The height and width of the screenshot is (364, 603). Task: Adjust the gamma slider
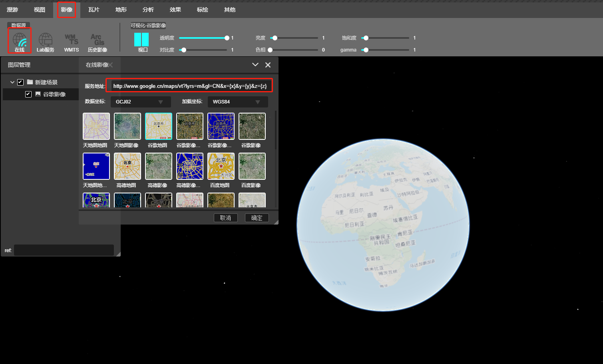point(385,50)
